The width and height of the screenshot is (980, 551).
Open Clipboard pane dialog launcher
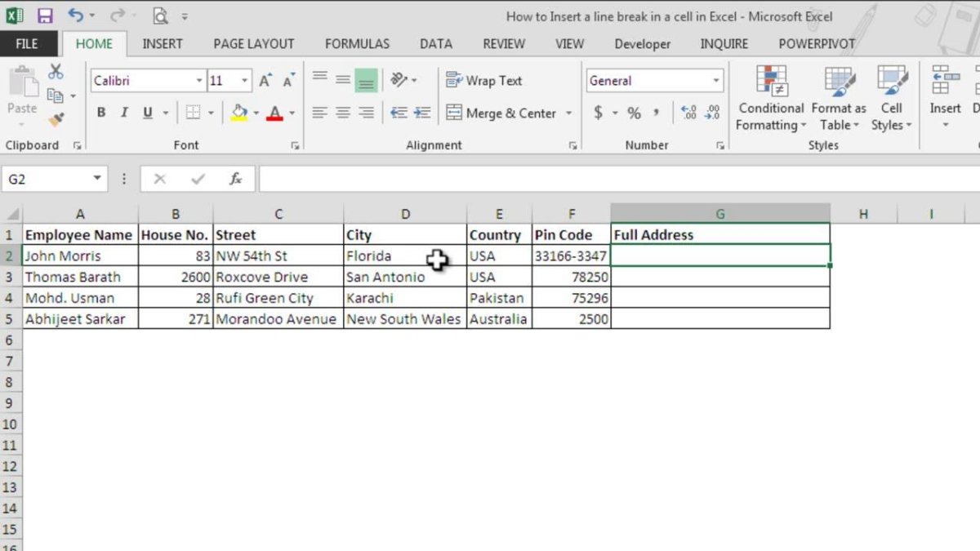(x=78, y=145)
